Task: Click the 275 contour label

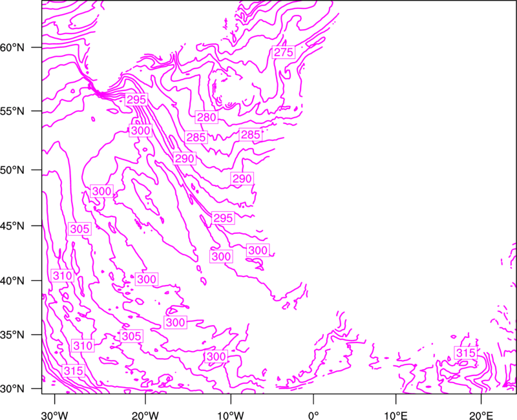Action: coord(284,52)
